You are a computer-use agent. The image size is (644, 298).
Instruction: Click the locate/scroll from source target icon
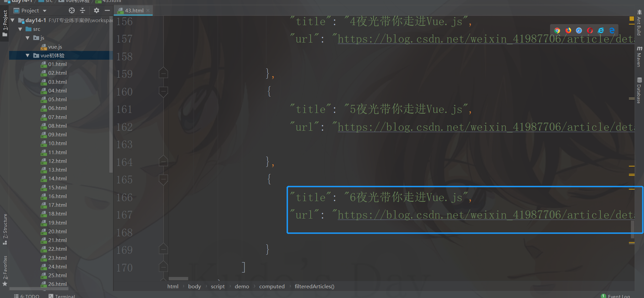(72, 10)
